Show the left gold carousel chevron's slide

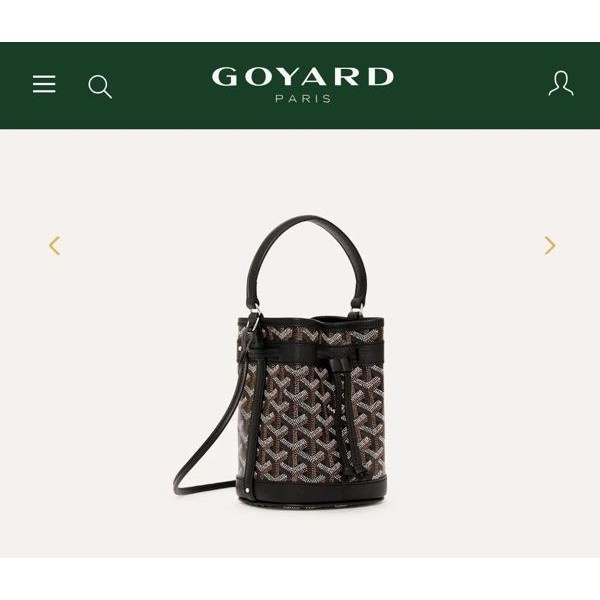click(55, 246)
